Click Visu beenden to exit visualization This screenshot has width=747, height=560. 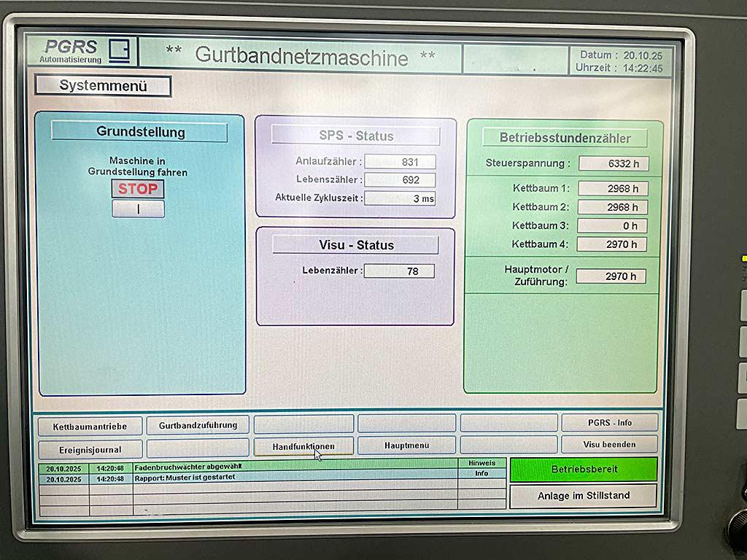[x=609, y=444]
